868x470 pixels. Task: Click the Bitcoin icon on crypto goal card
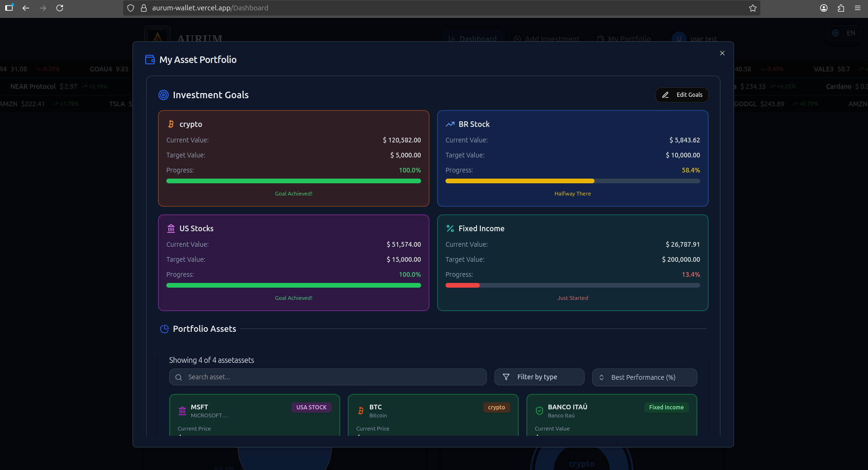pos(171,124)
